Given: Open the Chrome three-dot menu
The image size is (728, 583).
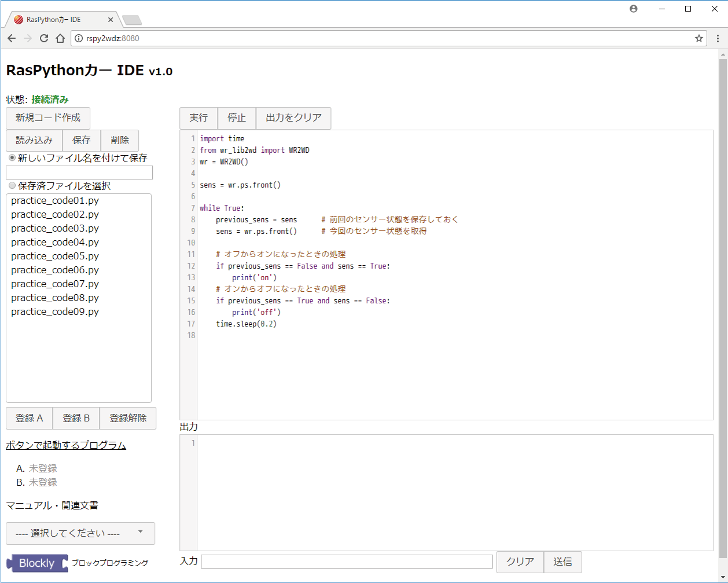Looking at the screenshot, I should [718, 38].
